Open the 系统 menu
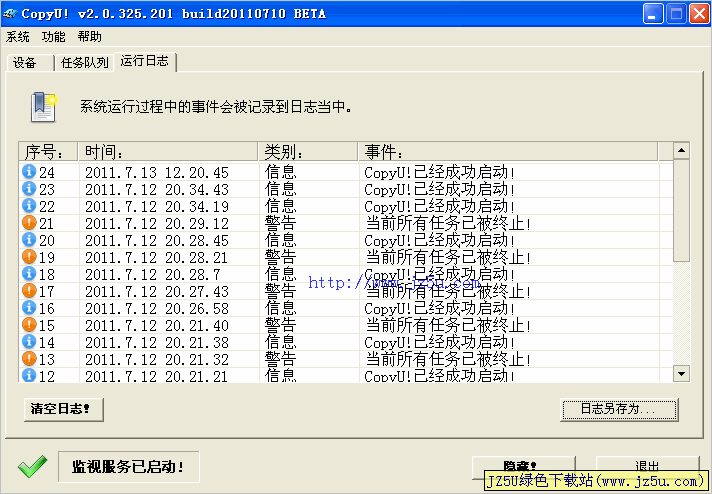 click(18, 36)
